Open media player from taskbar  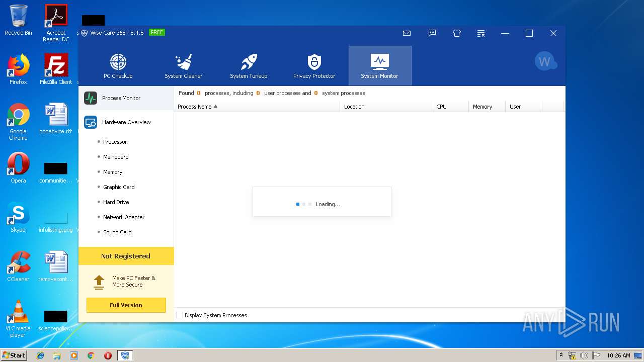[x=74, y=355]
